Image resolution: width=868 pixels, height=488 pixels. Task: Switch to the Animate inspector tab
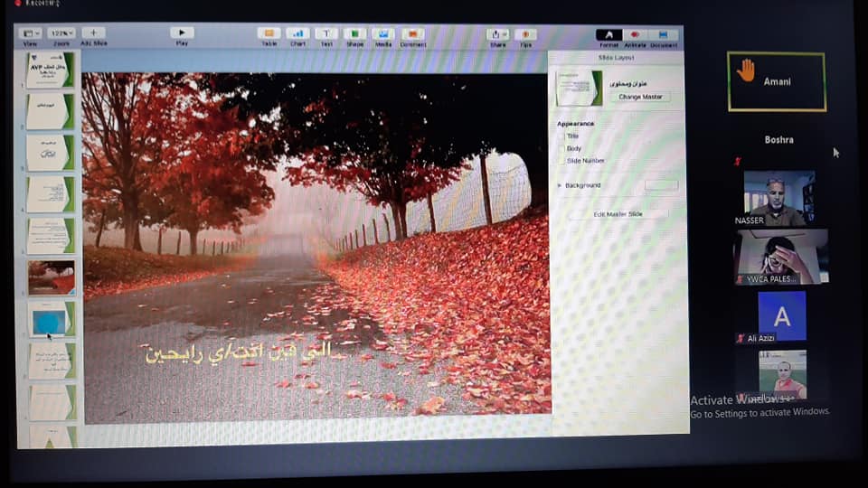tap(636, 35)
